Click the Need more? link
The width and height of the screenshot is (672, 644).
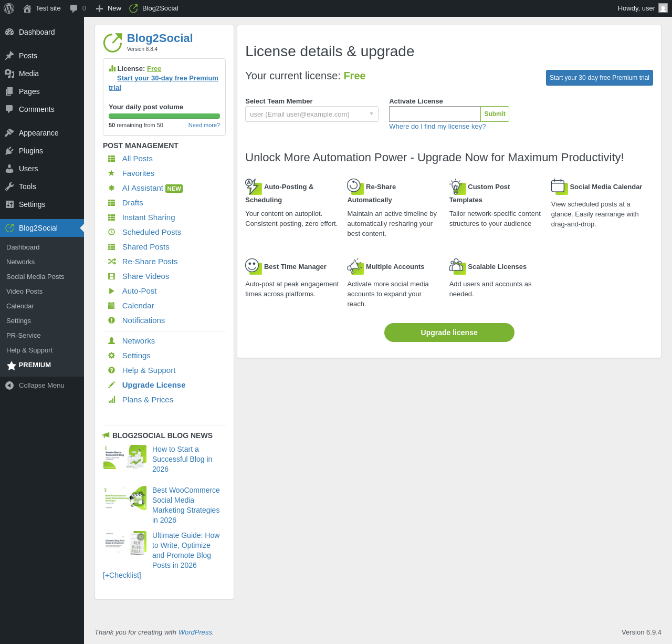click(204, 125)
